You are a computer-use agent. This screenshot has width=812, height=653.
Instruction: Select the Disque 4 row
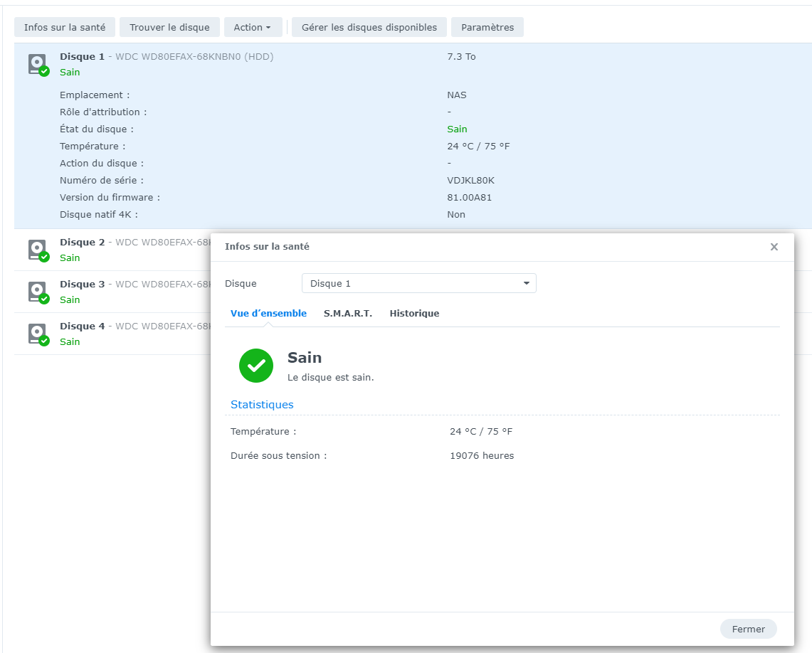[x=112, y=334]
